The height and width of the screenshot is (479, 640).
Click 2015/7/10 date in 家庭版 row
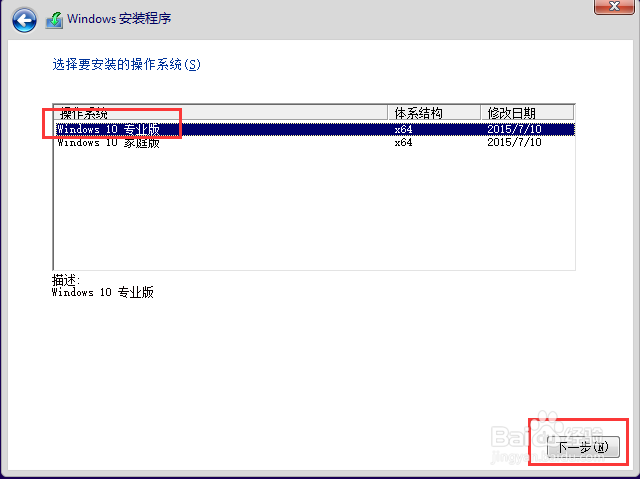coord(514,142)
